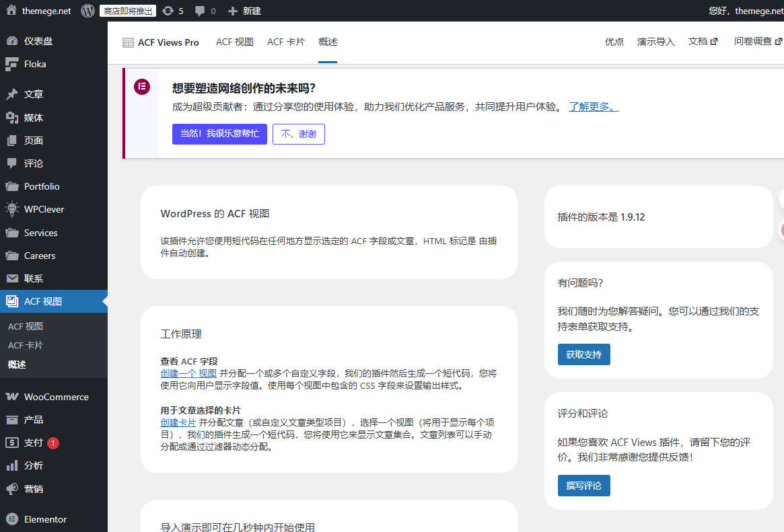Click the home icon beside themege.net
Screen dimensions: 784x532
point(11,10)
